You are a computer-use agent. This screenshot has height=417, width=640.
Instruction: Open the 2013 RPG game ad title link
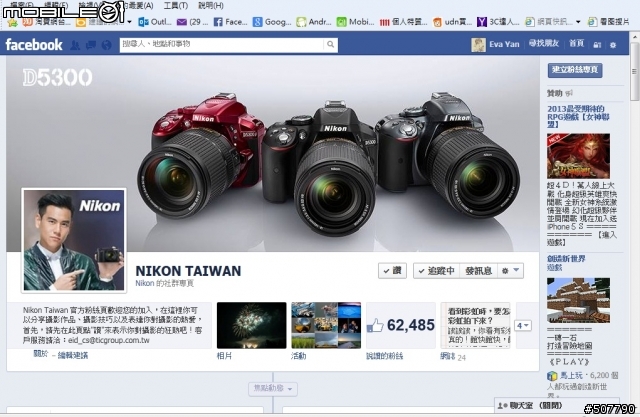coord(578,116)
